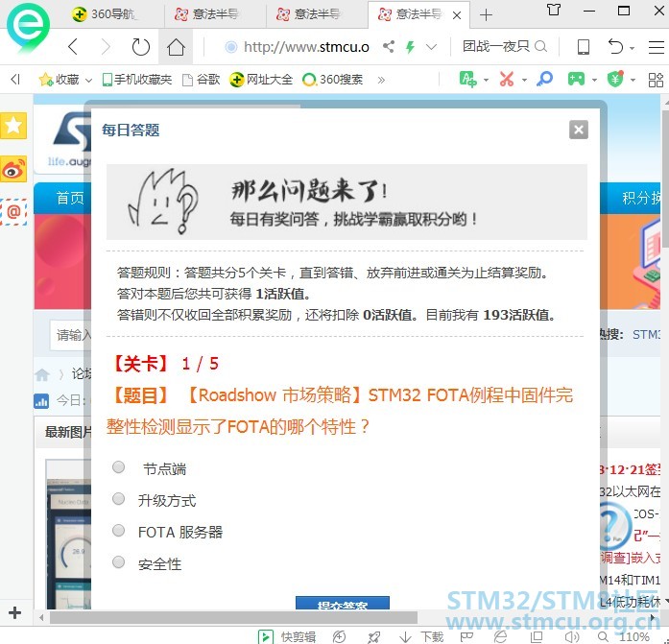The image size is (669, 644).
Task: Expand the screenshot tool dropdown arrow
Action: tap(524, 81)
